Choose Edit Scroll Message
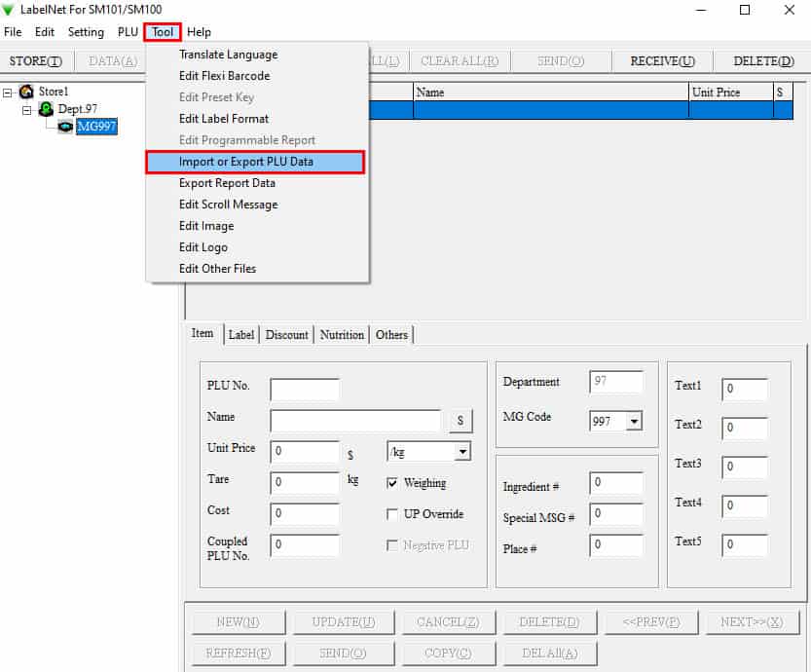Image resolution: width=811 pixels, height=672 pixels. click(258, 205)
